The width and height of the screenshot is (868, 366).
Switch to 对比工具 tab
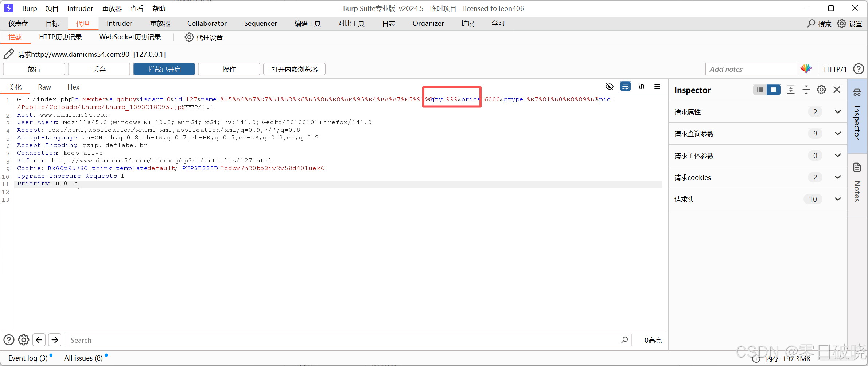point(351,24)
